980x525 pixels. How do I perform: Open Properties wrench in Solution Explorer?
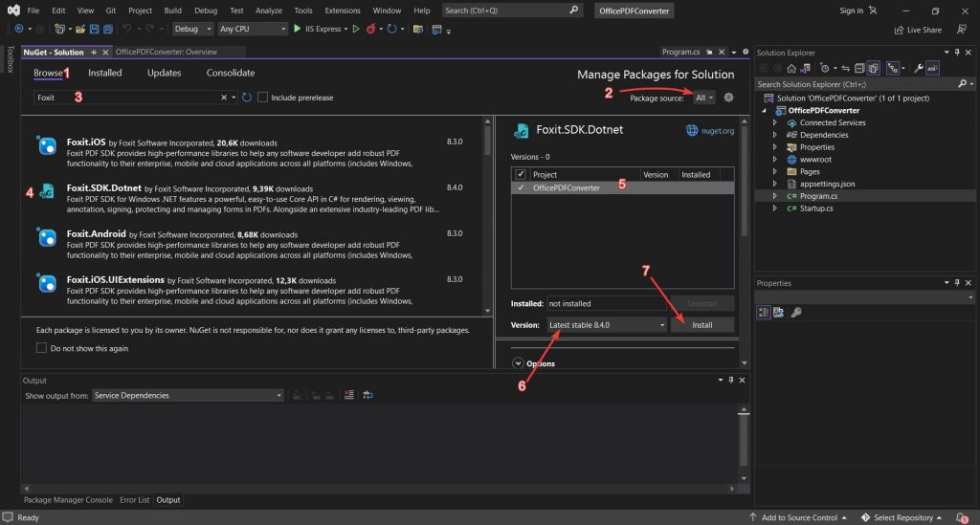pos(919,68)
